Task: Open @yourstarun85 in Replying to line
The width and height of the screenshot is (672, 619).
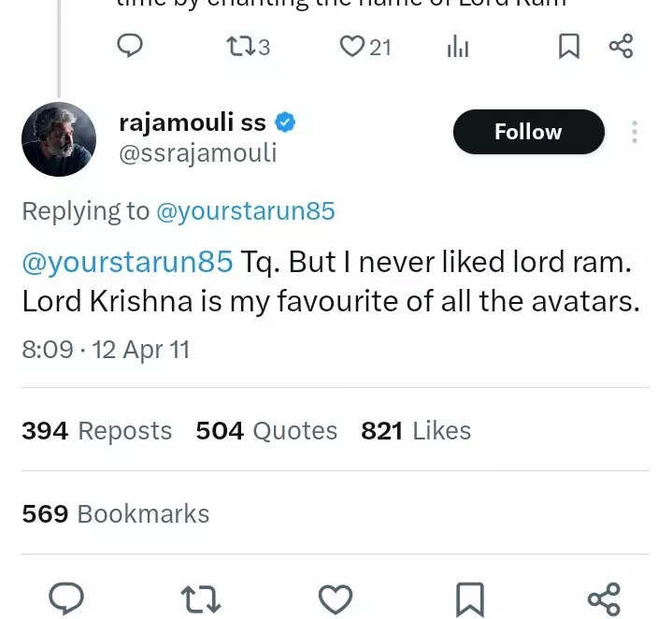Action: tap(245, 211)
